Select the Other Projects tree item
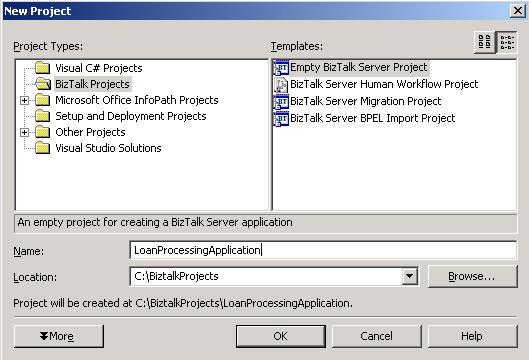Image resolution: width=529 pixels, height=360 pixels. click(x=90, y=132)
